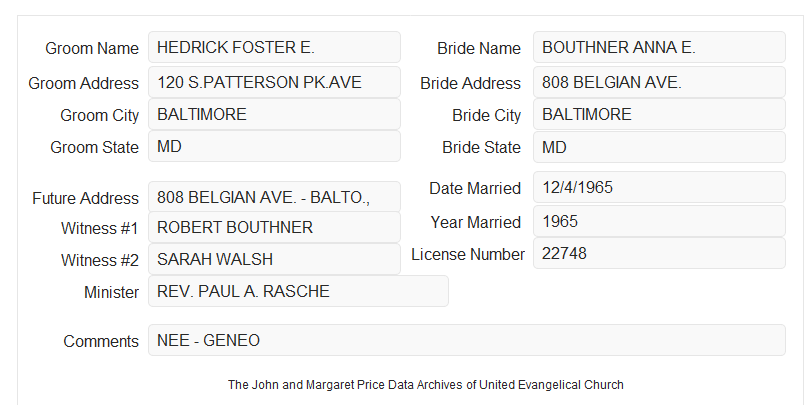Select the Future Address input field
This screenshot has width=805, height=405.
point(274,197)
